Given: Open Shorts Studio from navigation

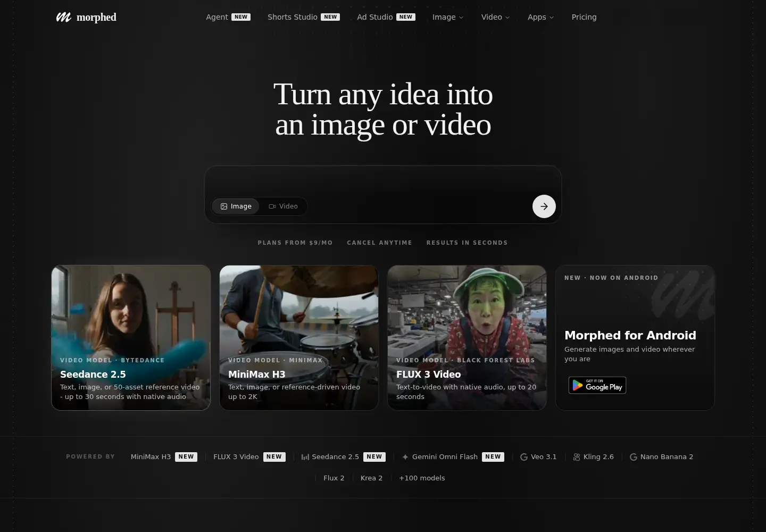Looking at the screenshot, I should click(304, 17).
